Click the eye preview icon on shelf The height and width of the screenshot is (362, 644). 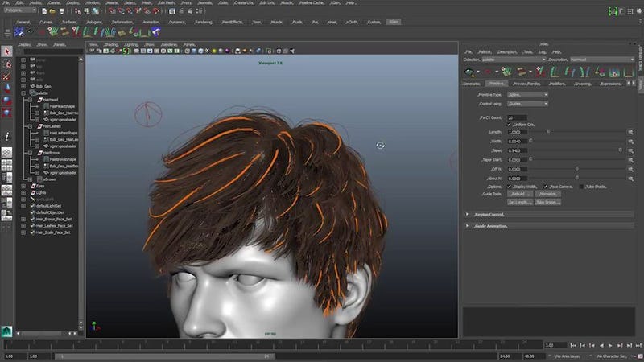tap(30, 31)
